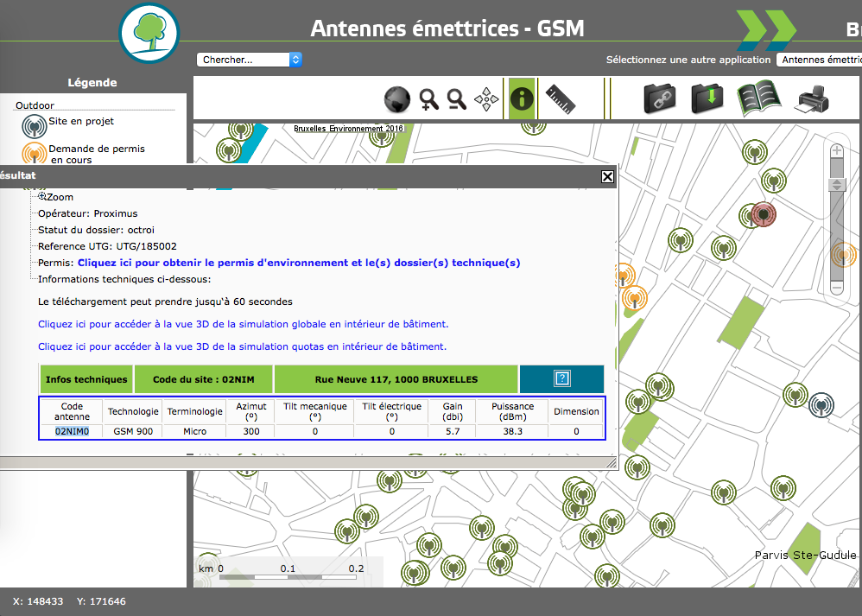Viewport: 862px width, 616px height.
Task: Click Zoom entry in the result tree
Action: pyautogui.click(x=59, y=197)
